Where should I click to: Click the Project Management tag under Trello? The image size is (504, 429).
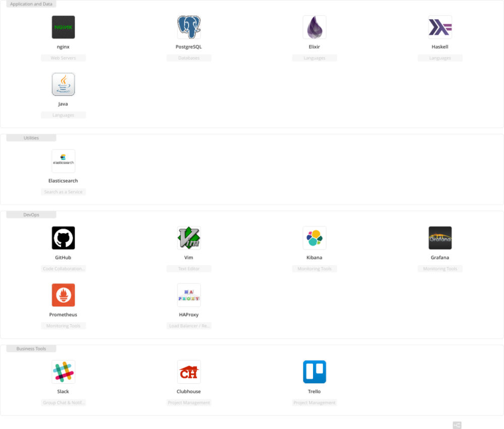pos(314,402)
